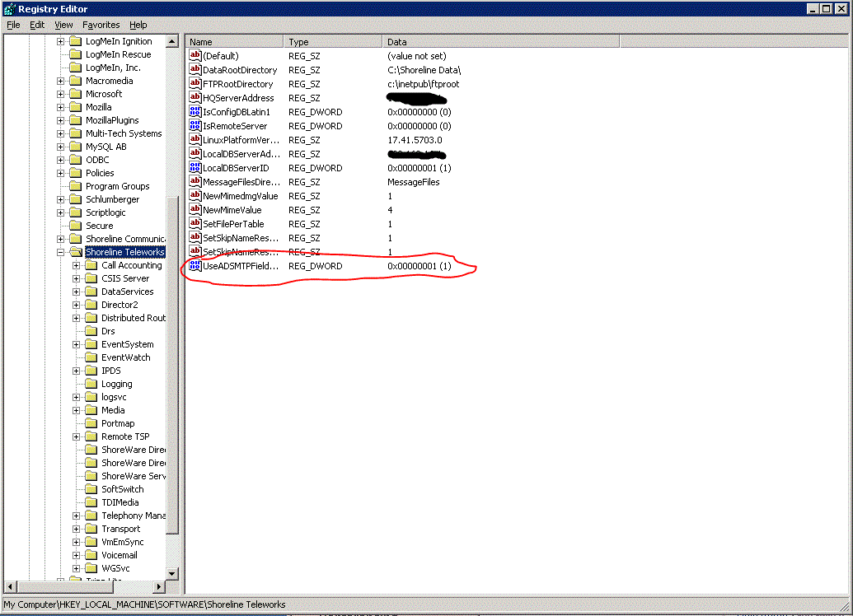This screenshot has height=616, width=853.
Task: Click the tree horizontal scroll left arrow
Action: coord(10,586)
